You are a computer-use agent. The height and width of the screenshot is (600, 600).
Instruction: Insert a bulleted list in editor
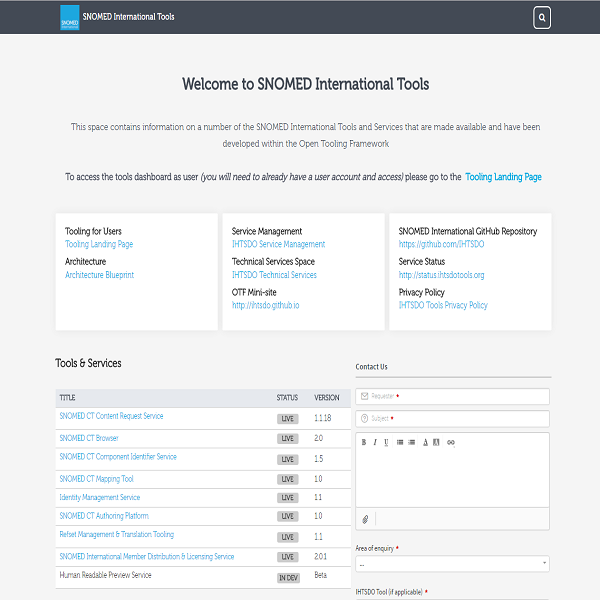400,442
